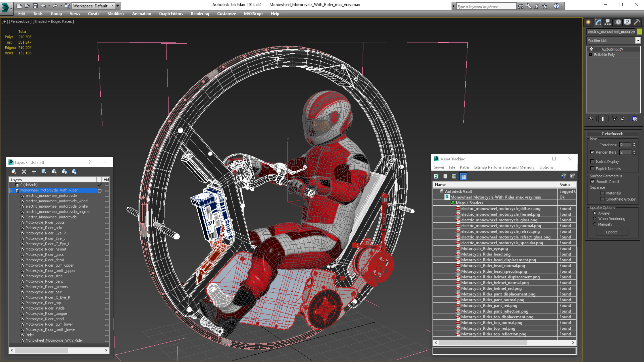Image resolution: width=644 pixels, height=362 pixels.
Task: Click Tree View icon in Asset Tracking
Action: [454, 176]
